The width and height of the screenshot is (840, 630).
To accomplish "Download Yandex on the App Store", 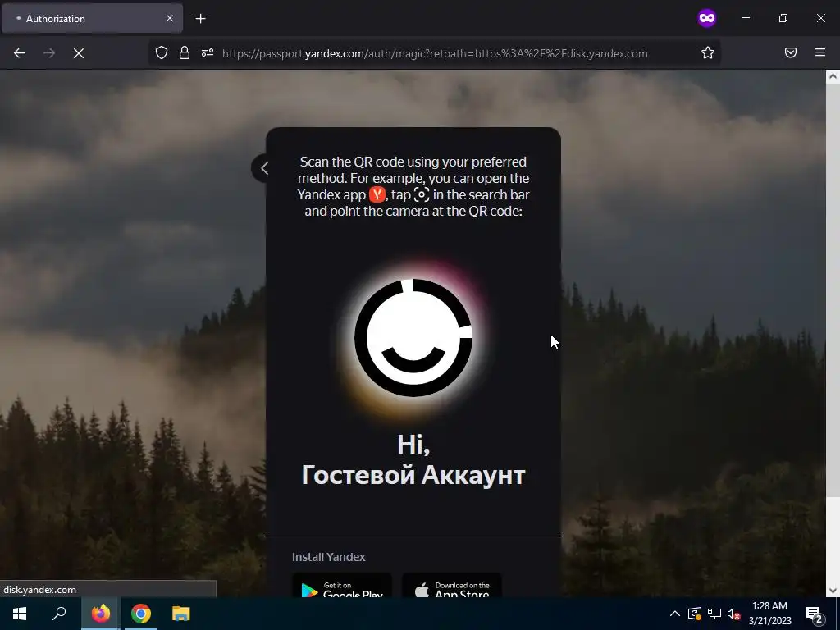I will pos(452,587).
